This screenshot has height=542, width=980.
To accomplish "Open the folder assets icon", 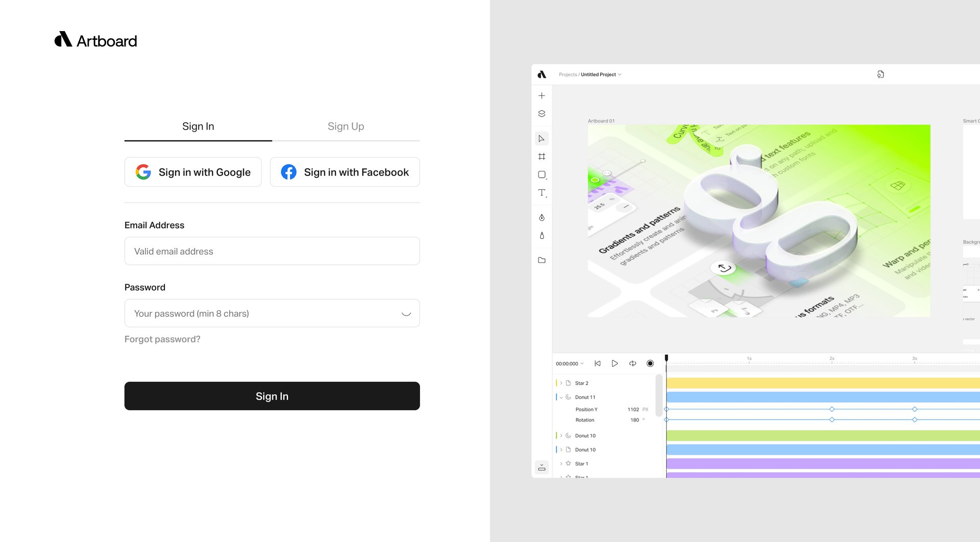I will (542, 260).
